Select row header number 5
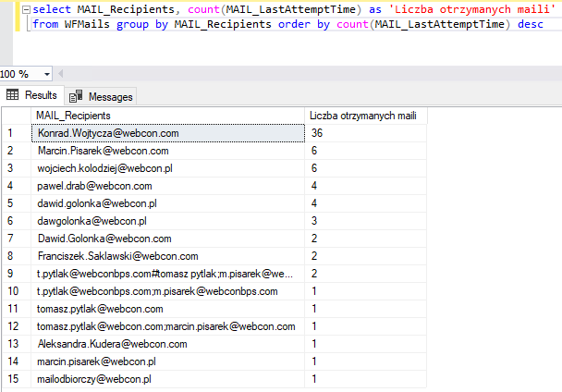The width and height of the screenshot is (562, 392). 17,203
